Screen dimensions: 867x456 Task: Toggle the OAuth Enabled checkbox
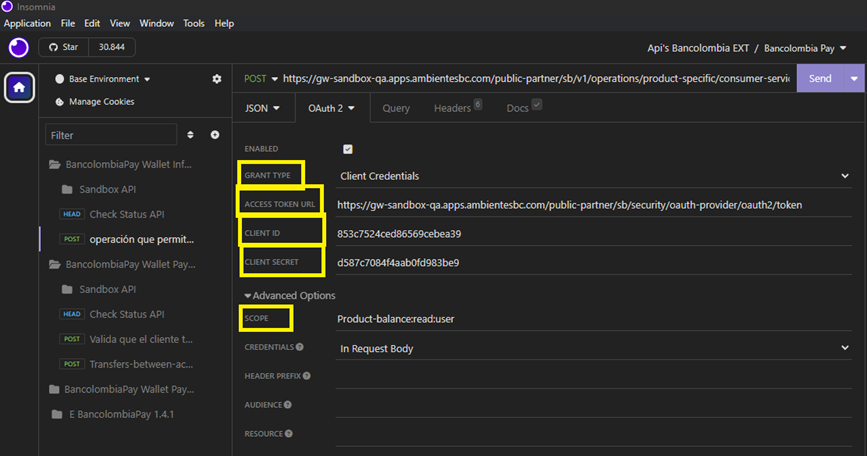click(x=348, y=149)
